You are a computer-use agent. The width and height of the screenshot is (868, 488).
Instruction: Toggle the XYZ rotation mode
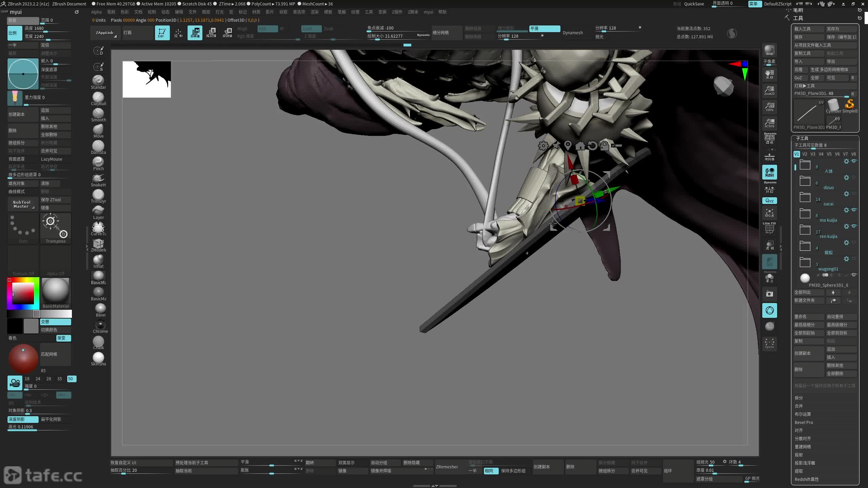(x=769, y=201)
